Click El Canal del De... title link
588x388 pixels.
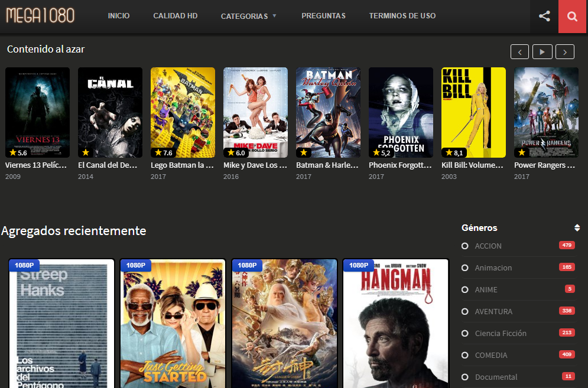[108, 165]
